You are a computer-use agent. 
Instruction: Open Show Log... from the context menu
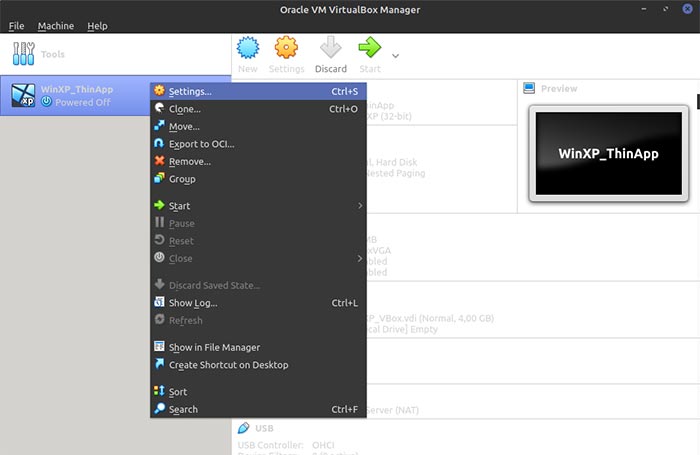point(258,303)
